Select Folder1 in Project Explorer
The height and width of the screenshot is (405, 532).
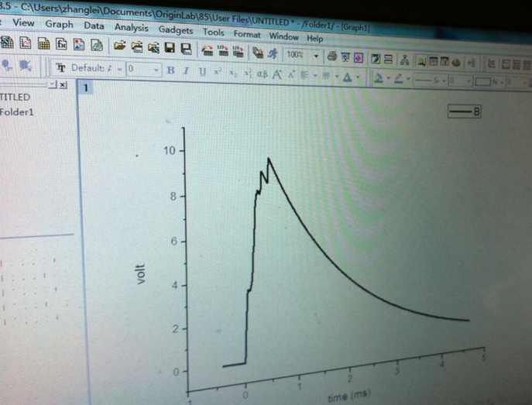(16, 112)
